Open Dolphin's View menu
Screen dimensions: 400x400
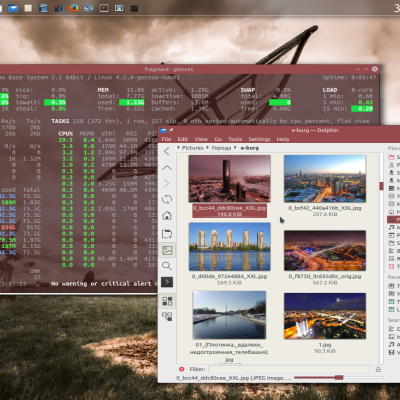pyautogui.click(x=201, y=139)
